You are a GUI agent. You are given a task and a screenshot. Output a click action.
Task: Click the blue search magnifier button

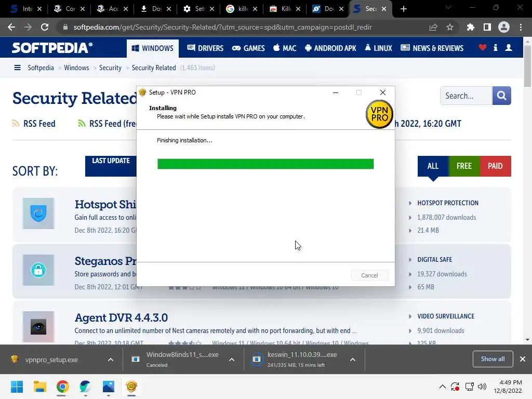(501, 96)
